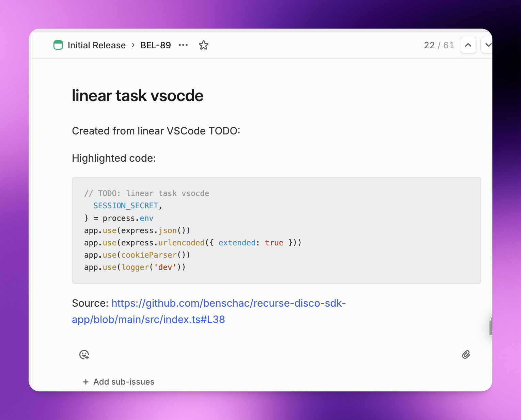
Task: Click the app.use(express.json()) line
Action: pos(137,230)
